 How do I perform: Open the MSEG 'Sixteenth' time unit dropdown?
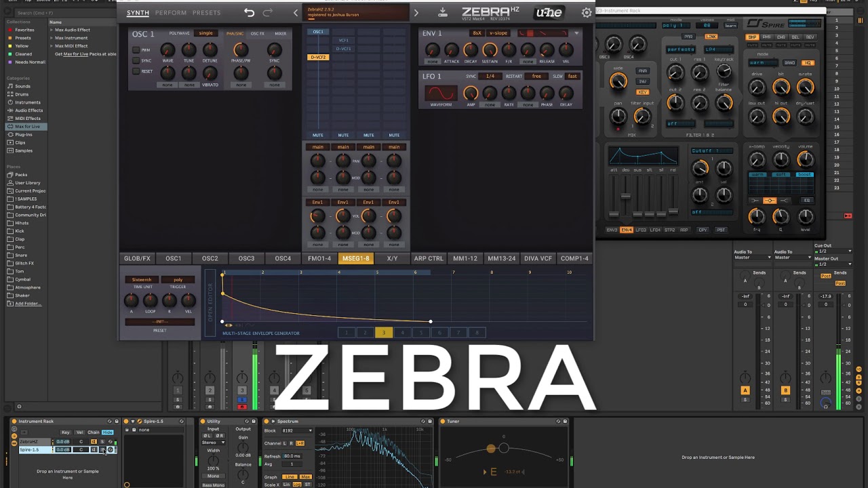142,279
